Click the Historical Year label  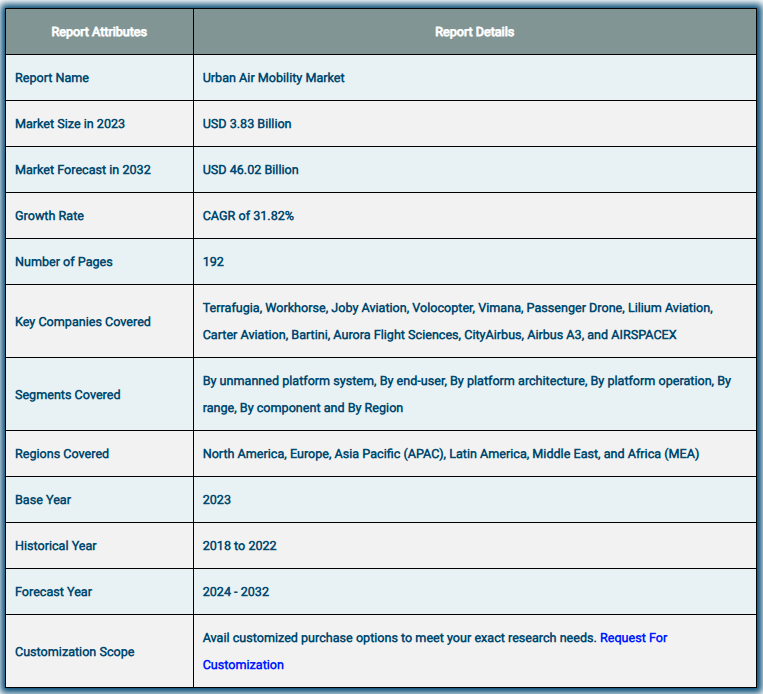(55, 546)
